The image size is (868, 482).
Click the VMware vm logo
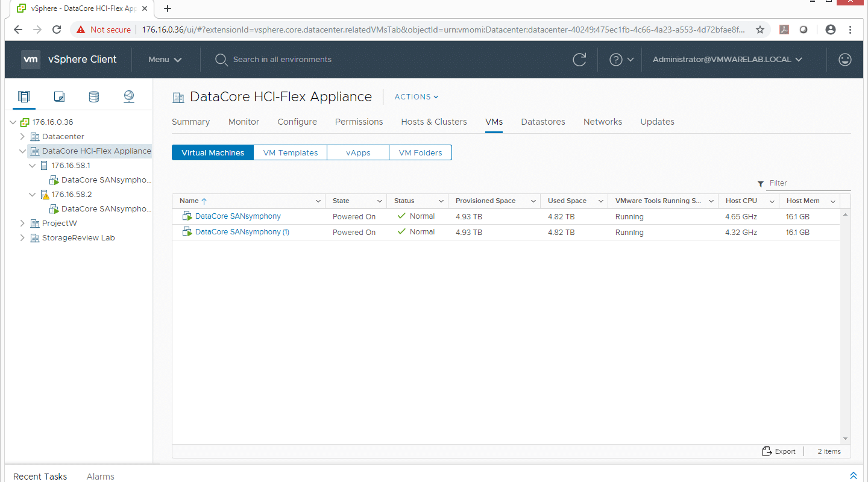(x=31, y=60)
